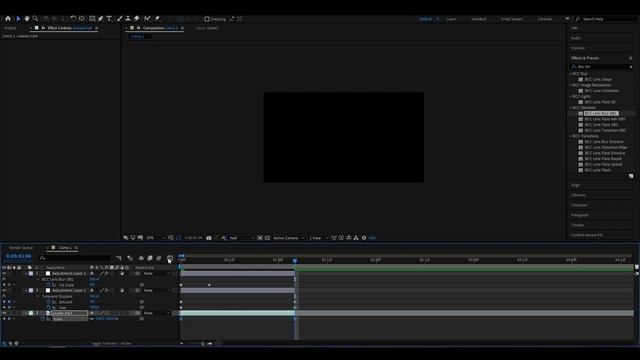Open the Effect Controls panel tab
Viewport: 640px width, 360px height.
tap(70, 28)
